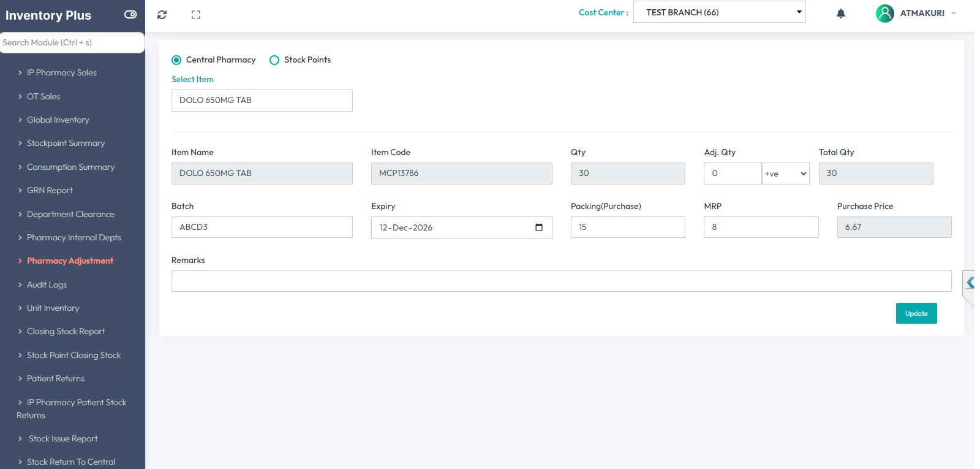Click the Item Name disabled field
The width and height of the screenshot is (980, 469).
click(x=262, y=173)
